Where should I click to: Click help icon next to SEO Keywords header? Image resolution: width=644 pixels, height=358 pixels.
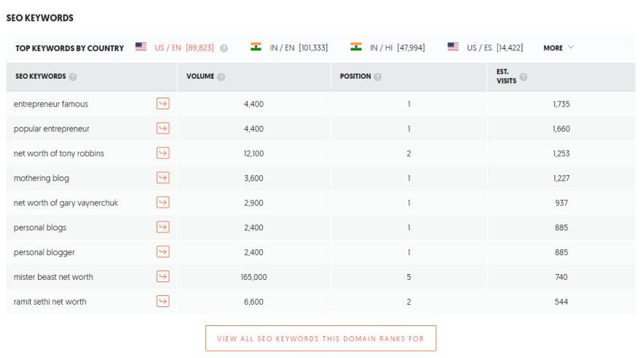coord(73,77)
